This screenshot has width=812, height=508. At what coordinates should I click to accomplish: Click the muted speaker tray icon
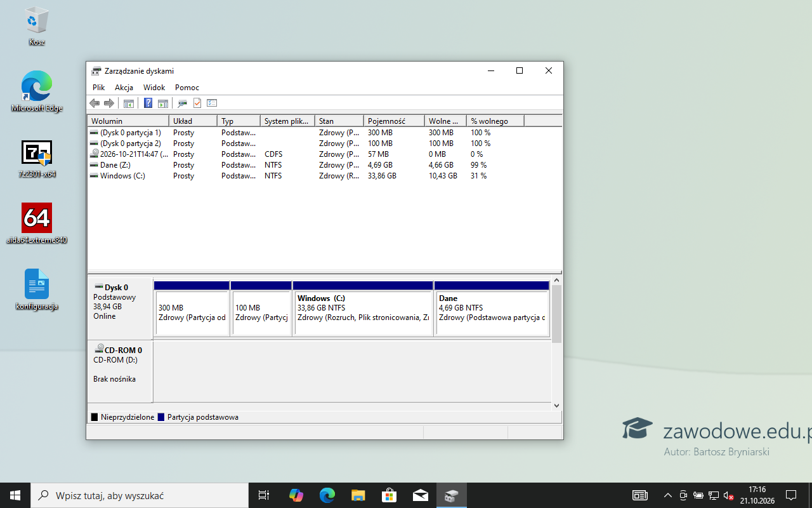point(728,495)
